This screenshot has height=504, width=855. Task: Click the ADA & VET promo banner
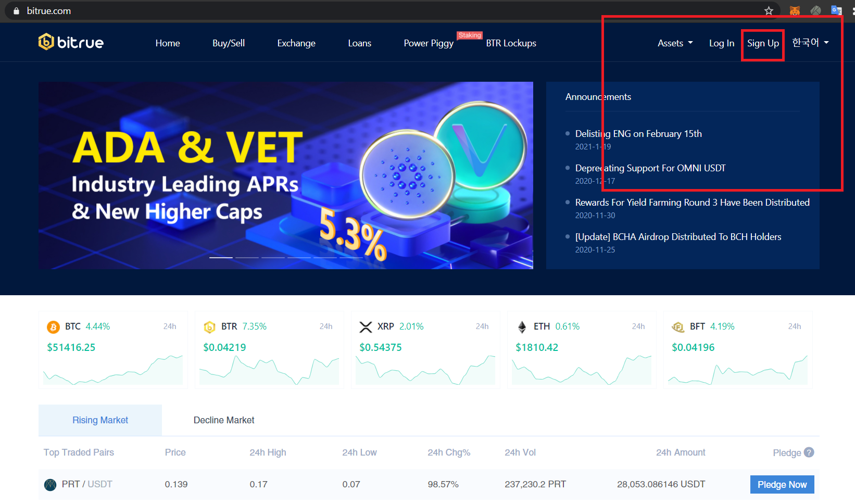[286, 175]
